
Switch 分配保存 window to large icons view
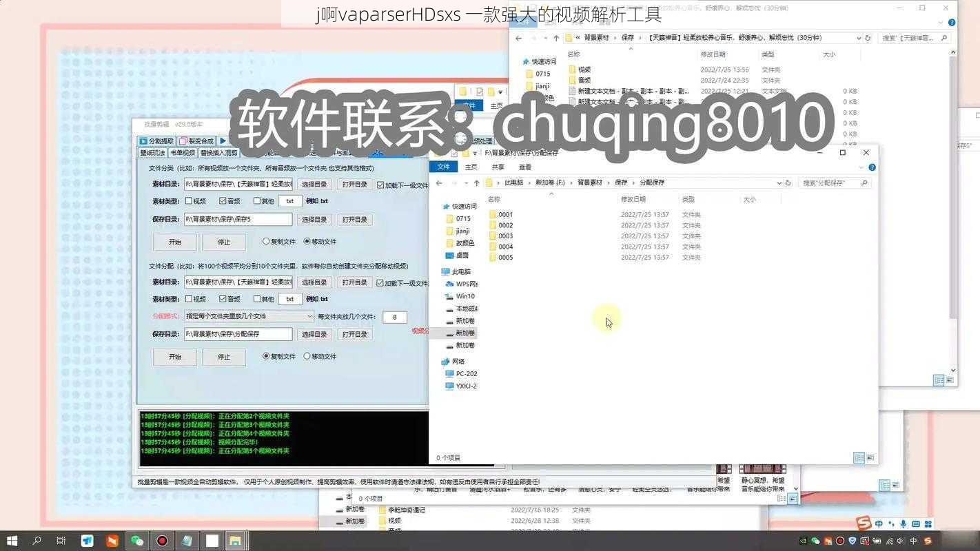point(870,457)
